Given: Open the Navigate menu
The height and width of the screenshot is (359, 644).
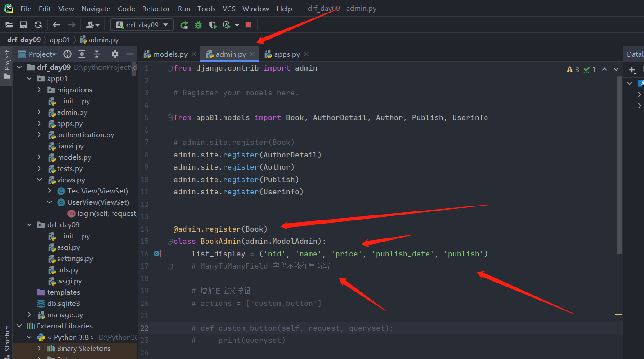Looking at the screenshot, I should click(96, 9).
